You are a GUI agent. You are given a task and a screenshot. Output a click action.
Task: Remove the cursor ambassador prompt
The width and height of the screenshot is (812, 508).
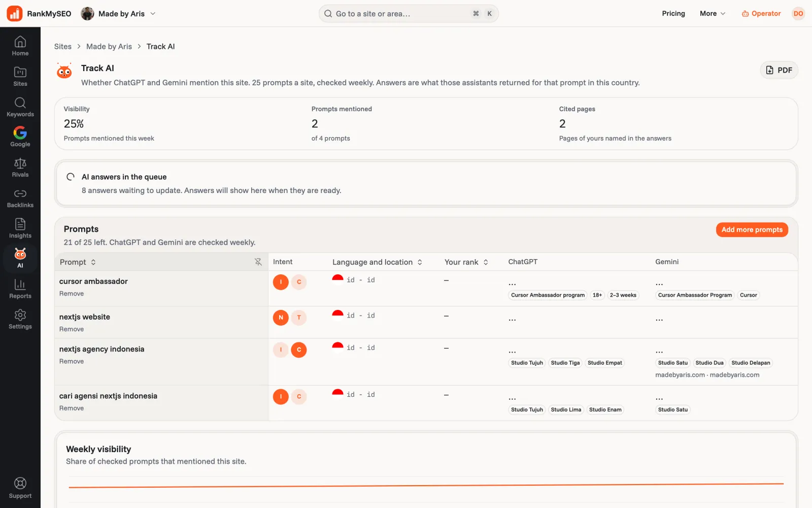coord(72,294)
